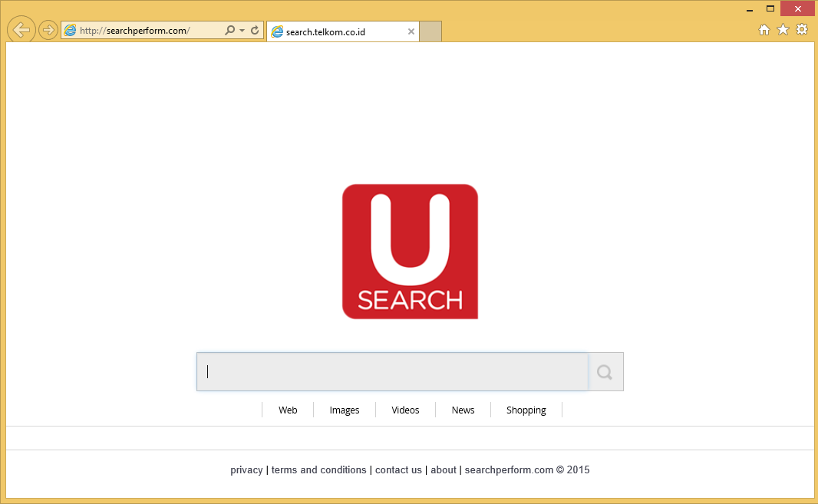Click the U Search logo
The height and width of the screenshot is (504, 818).
click(410, 251)
